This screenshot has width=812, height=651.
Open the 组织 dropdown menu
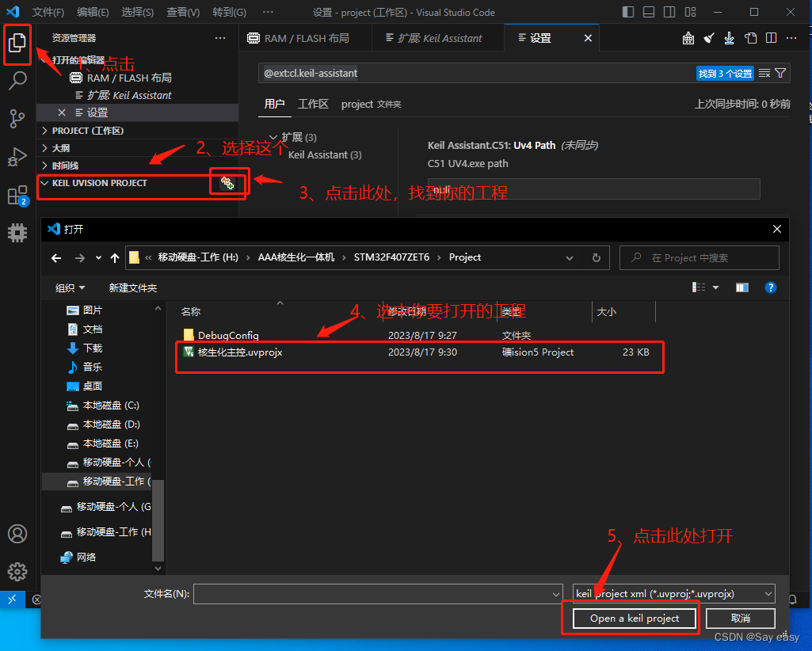(x=70, y=288)
